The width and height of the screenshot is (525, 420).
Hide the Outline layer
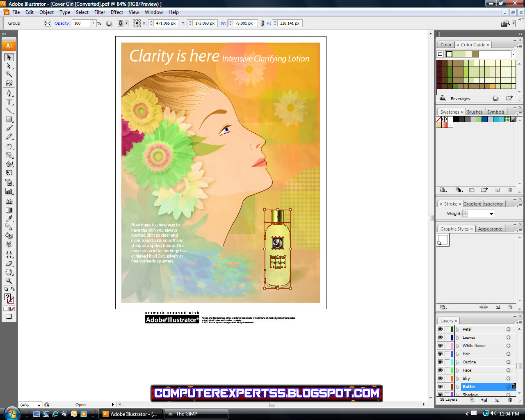[441, 362]
